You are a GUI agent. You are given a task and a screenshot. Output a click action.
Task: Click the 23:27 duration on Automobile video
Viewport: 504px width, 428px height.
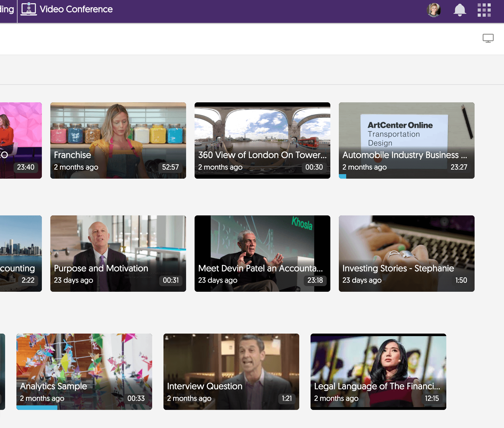tap(459, 167)
